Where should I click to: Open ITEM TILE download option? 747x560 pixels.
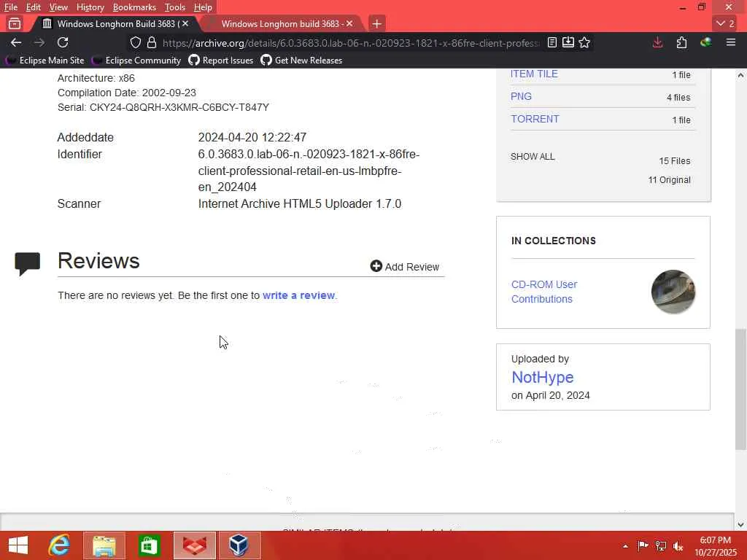tap(534, 74)
